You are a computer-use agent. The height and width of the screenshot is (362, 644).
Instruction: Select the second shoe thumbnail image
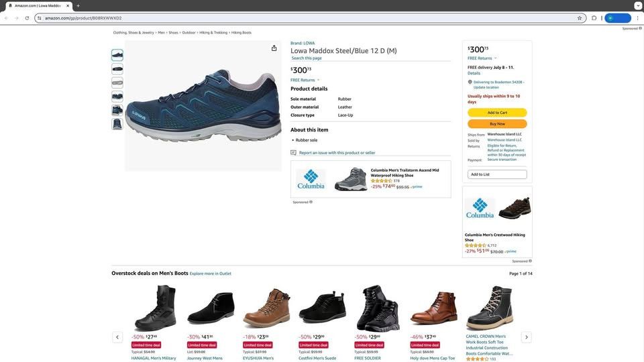tap(117, 69)
